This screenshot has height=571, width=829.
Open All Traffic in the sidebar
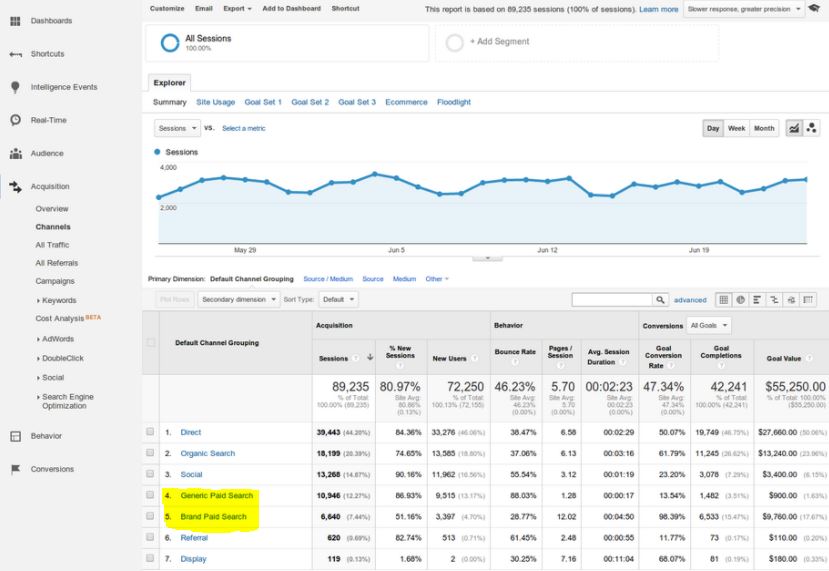(52, 245)
